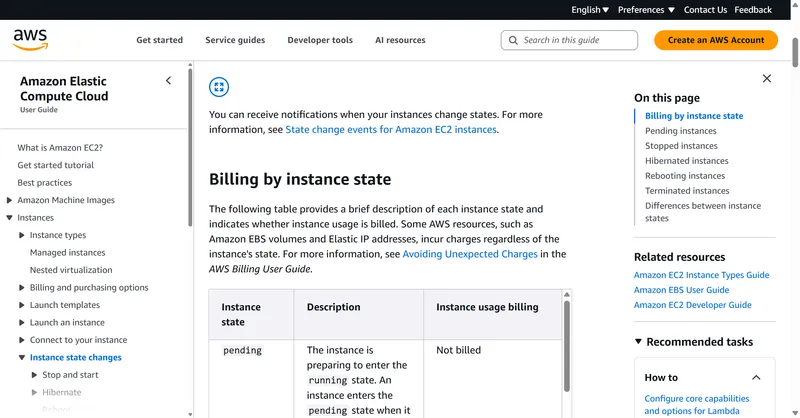Collapse the How to card chevron
Screen dimensions: 800x418
pyautogui.click(x=756, y=378)
